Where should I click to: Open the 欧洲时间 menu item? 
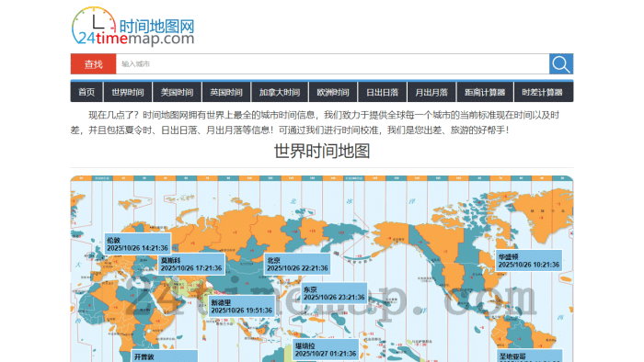point(333,92)
